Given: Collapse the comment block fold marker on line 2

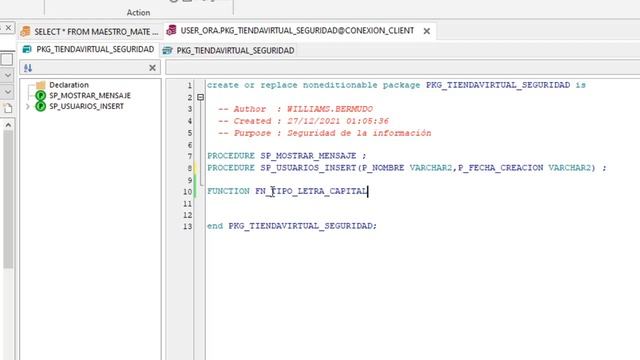Looking at the screenshot, I should (200, 97).
